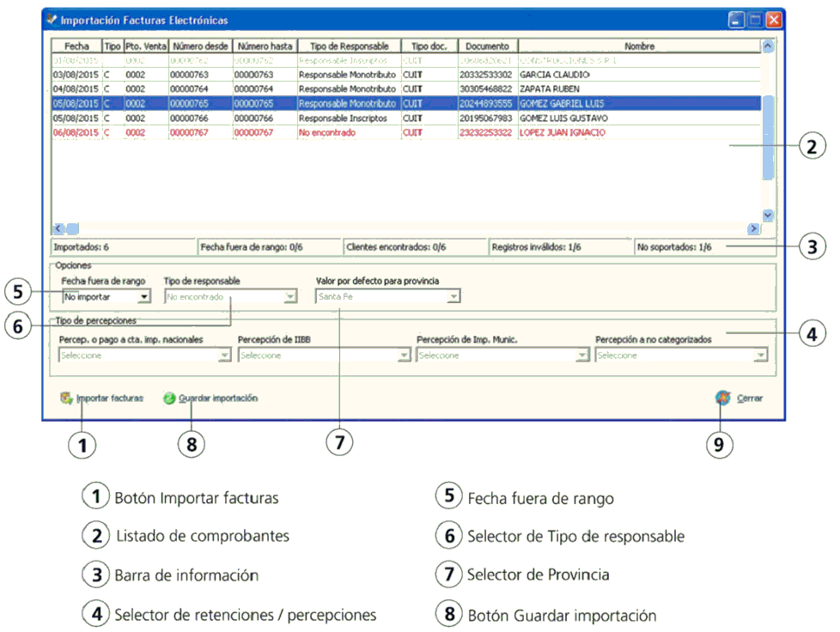Viewport: 840px width, 632px height.
Task: Open the provincia dropdown showing Santa Fe
Action: tap(453, 296)
